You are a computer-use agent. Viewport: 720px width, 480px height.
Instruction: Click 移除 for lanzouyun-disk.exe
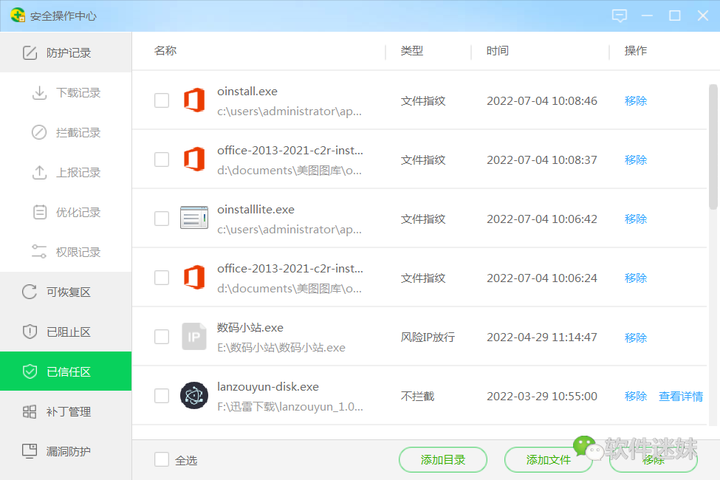[636, 396]
